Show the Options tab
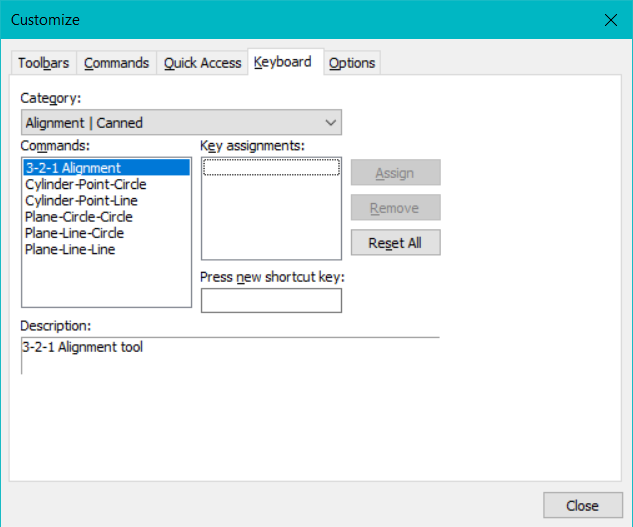The height and width of the screenshot is (527, 633). (352, 63)
